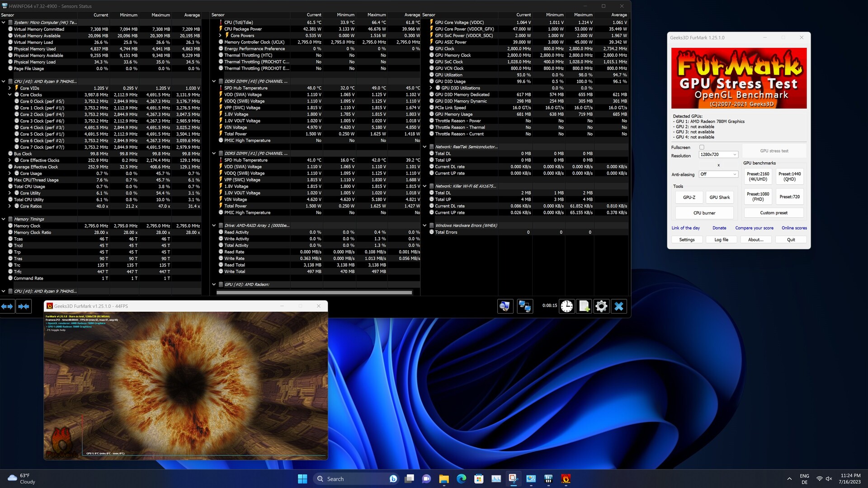Enable the Fullscreen checkbox in FurMark
This screenshot has height=488, width=868.
pyautogui.click(x=702, y=147)
